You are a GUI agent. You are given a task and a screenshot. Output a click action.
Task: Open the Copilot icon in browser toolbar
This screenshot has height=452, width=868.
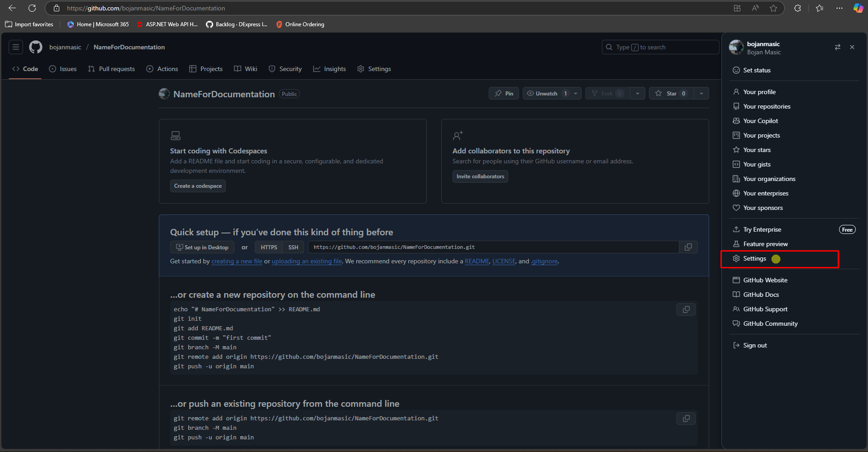click(858, 8)
